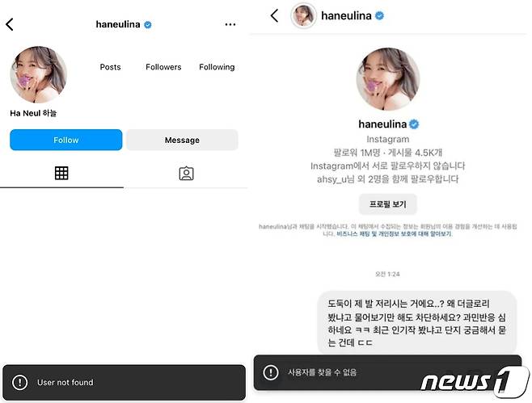This screenshot has width=532, height=403.
Task: Click the alert icon in 'User not found' banner
Action: [19, 382]
